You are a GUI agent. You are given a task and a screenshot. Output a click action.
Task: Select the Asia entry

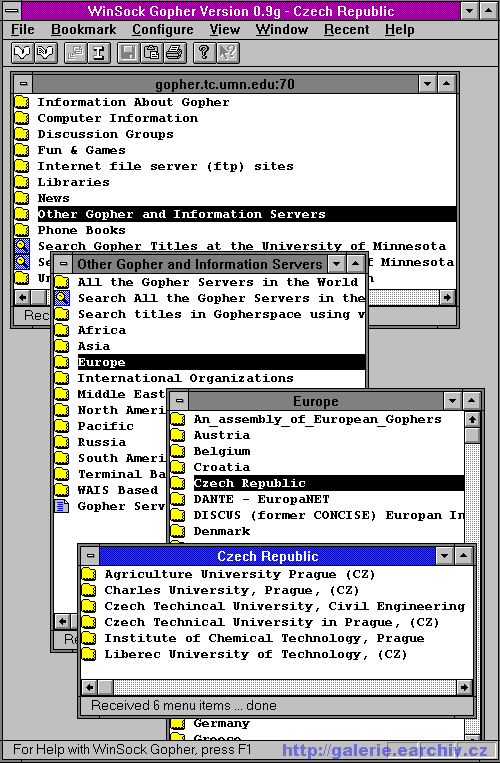pos(94,346)
